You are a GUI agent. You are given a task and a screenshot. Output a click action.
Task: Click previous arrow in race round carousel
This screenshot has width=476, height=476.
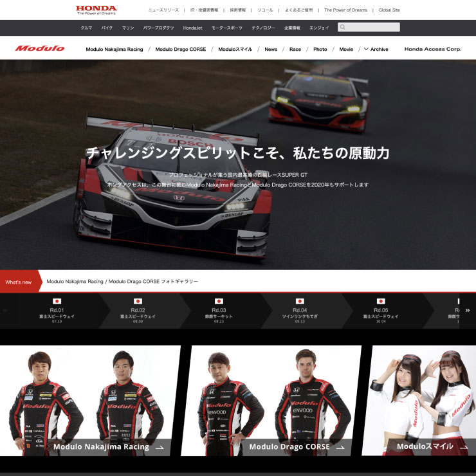point(5,311)
